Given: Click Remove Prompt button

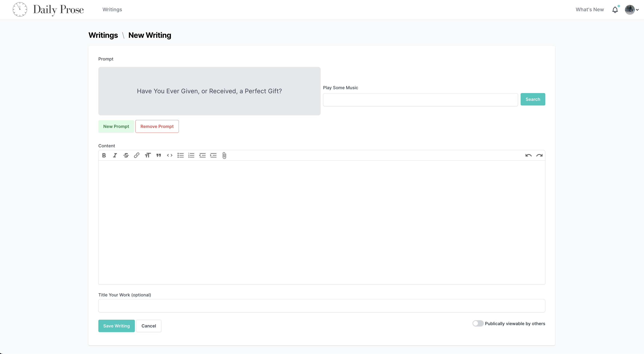Looking at the screenshot, I should [x=157, y=126].
